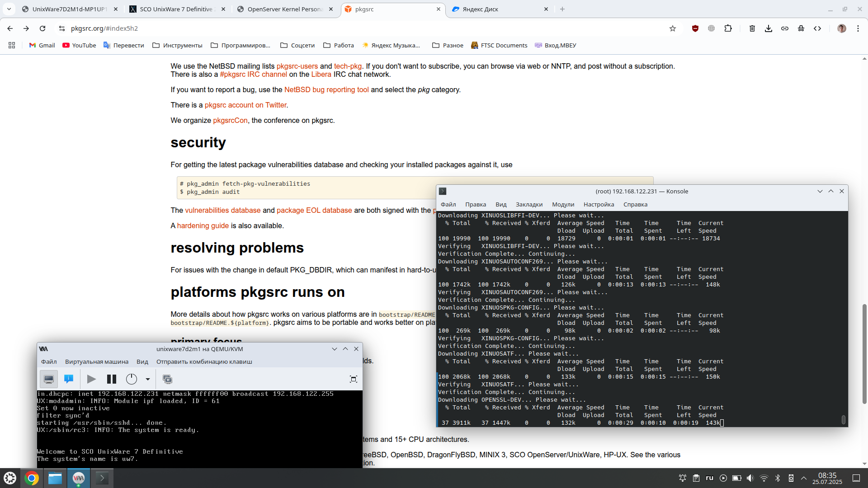Image resolution: width=868 pixels, height=488 pixels.
Task: Pause the unixware7d2m1 virtual machine
Action: click(112, 379)
